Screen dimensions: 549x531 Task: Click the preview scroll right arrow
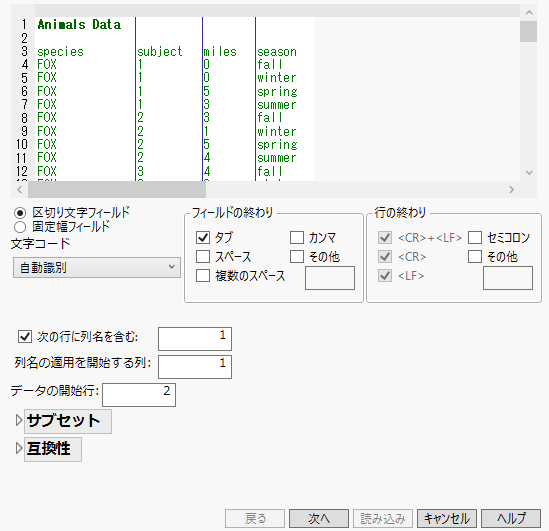pos(512,190)
